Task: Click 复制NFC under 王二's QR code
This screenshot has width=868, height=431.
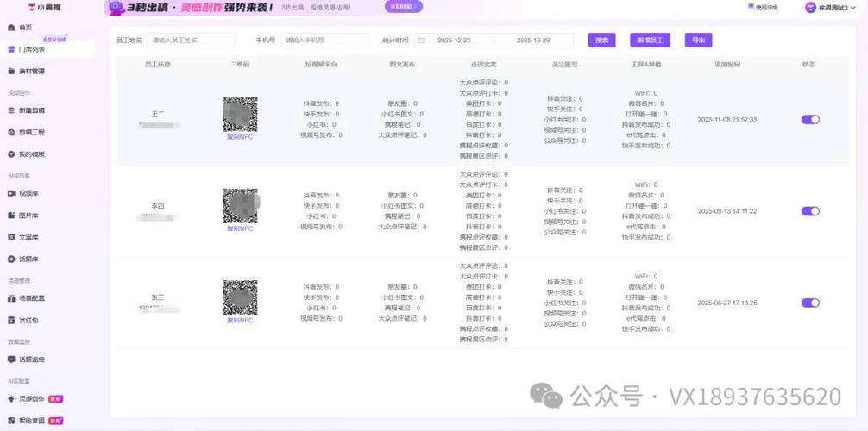Action: pos(240,137)
